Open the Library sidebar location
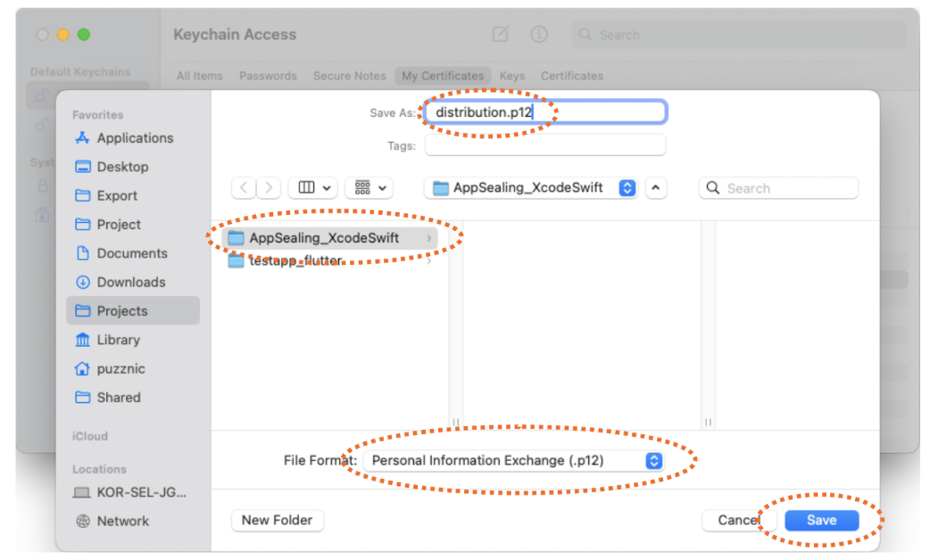Viewport: 930px width, 560px height. [x=118, y=340]
